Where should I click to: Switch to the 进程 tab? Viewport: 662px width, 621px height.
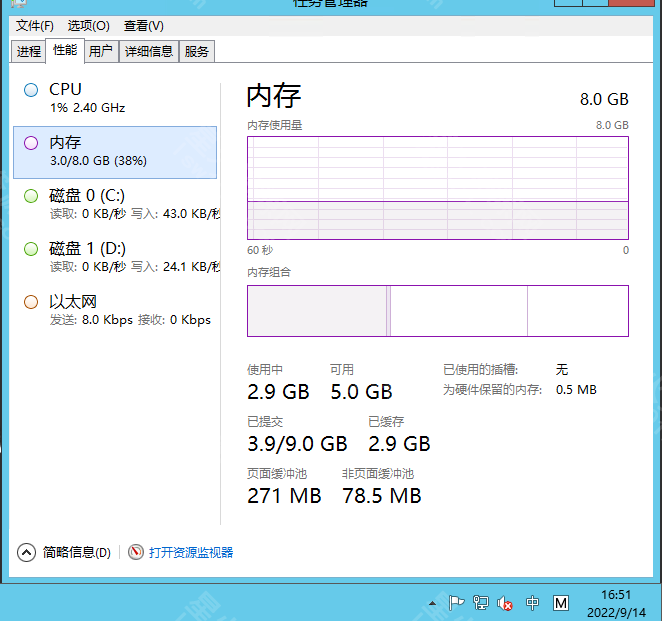29,51
